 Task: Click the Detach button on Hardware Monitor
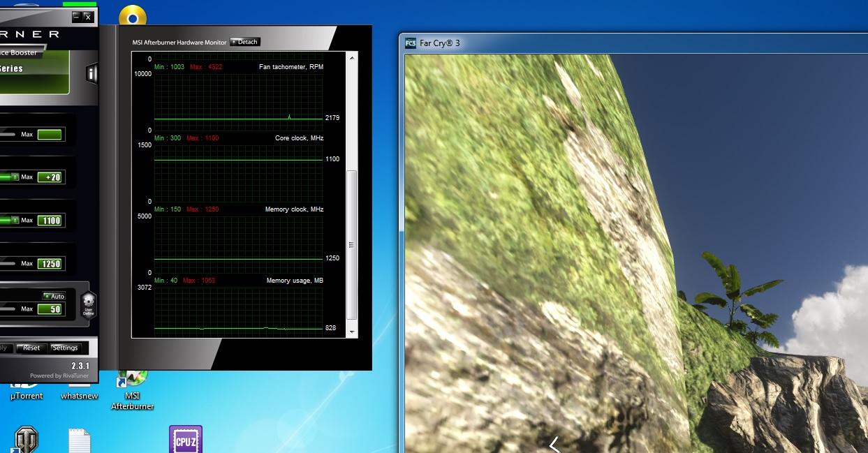(245, 42)
